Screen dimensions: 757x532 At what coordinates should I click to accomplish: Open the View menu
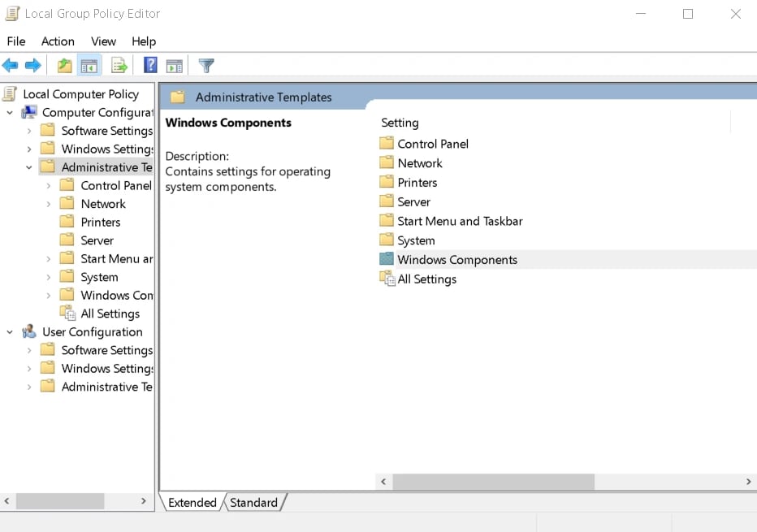(103, 41)
